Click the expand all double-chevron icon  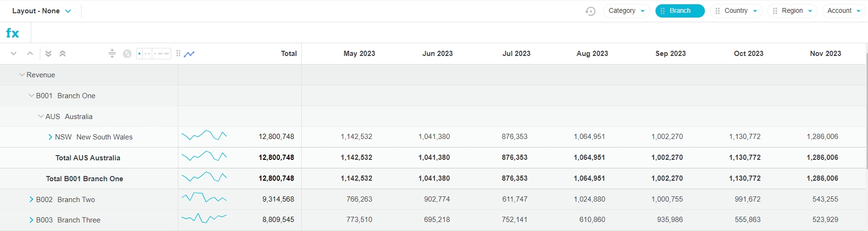[x=48, y=54]
